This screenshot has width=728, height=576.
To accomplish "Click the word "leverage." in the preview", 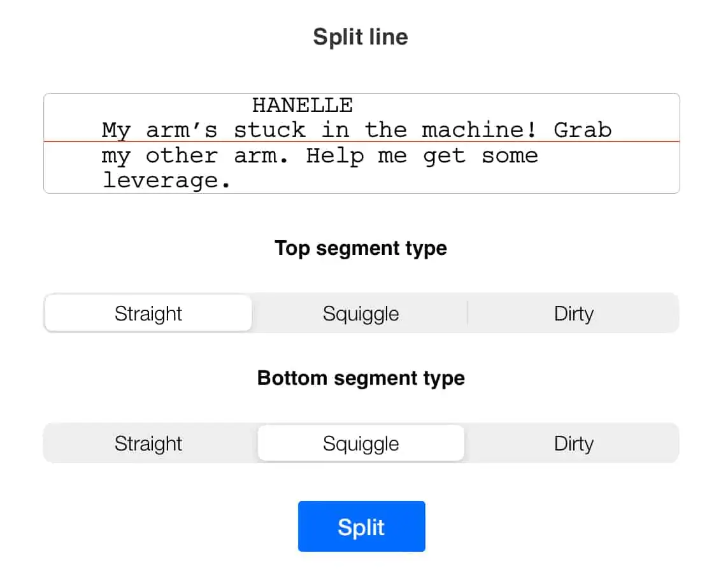I will point(166,181).
